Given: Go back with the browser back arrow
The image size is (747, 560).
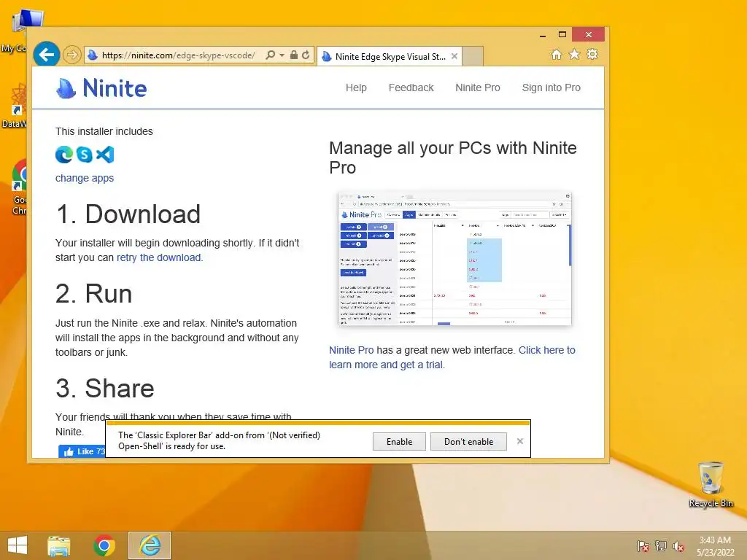Looking at the screenshot, I should click(46, 55).
